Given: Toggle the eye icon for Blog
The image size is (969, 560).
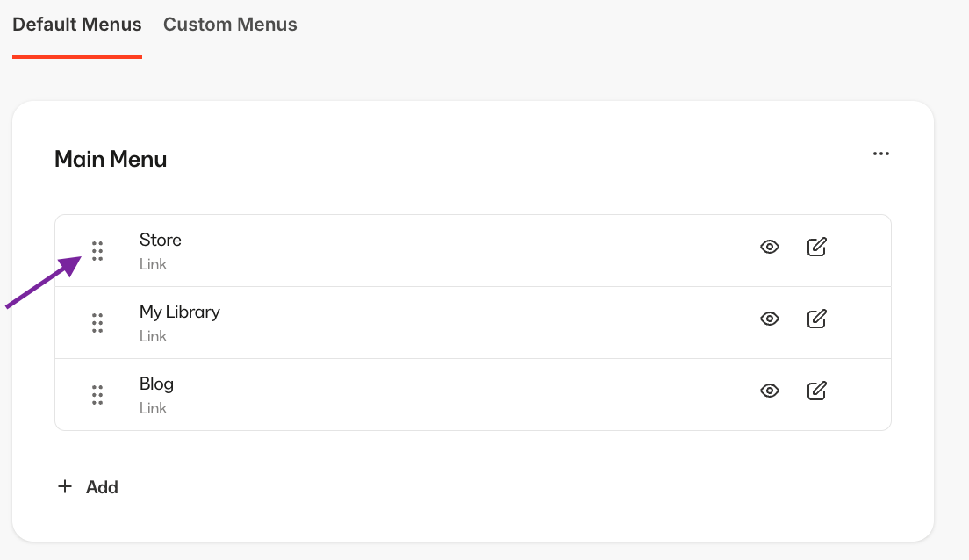Looking at the screenshot, I should 770,391.
